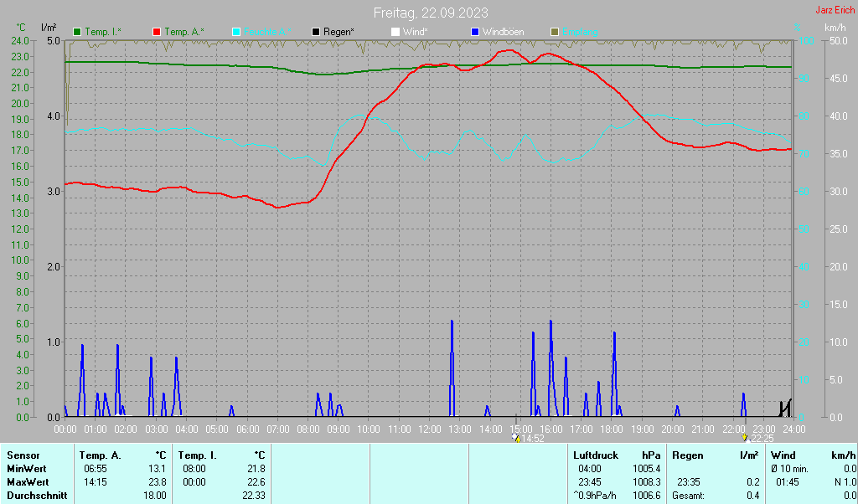Toggle the white Wind legend square
The image size is (858, 504).
pyautogui.click(x=395, y=32)
